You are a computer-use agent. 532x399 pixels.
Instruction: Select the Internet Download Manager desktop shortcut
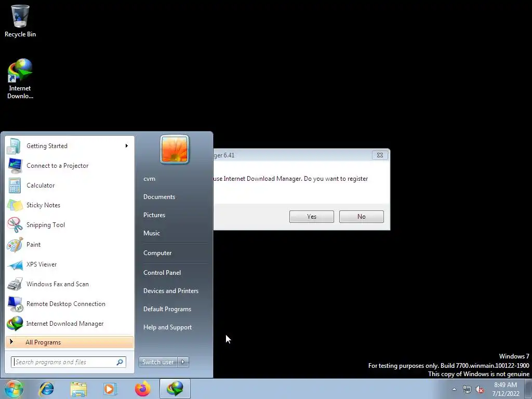20,79
